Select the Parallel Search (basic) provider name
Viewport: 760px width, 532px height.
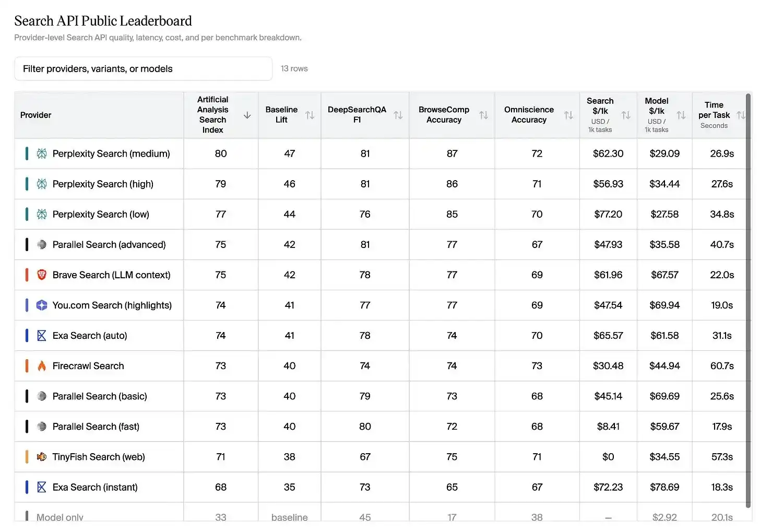click(x=100, y=396)
